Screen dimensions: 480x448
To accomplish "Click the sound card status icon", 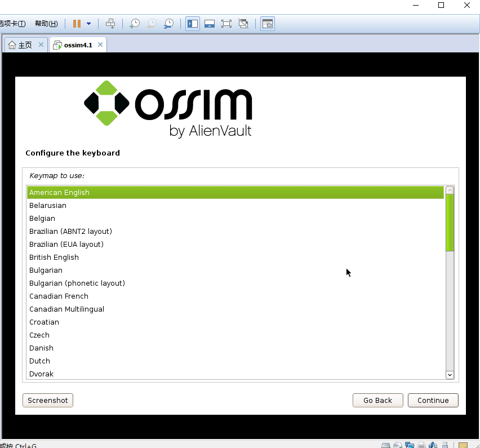I will coord(433,445).
